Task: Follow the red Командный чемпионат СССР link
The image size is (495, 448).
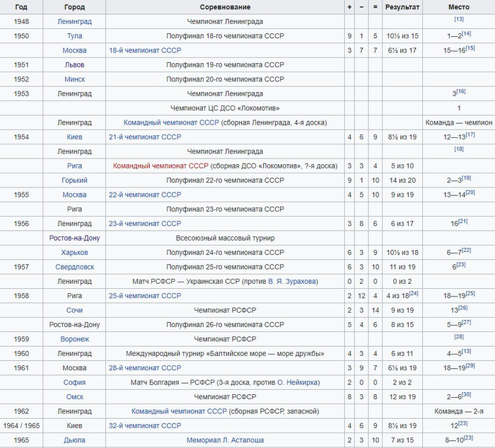Action: tap(161, 166)
